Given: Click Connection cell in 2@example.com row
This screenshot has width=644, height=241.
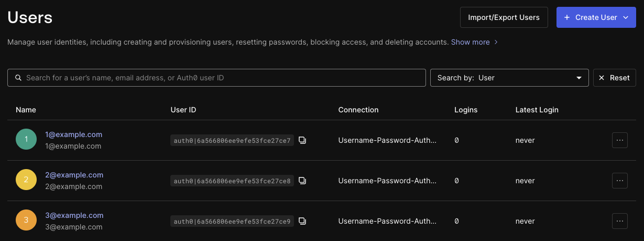Looking at the screenshot, I should (x=387, y=181).
